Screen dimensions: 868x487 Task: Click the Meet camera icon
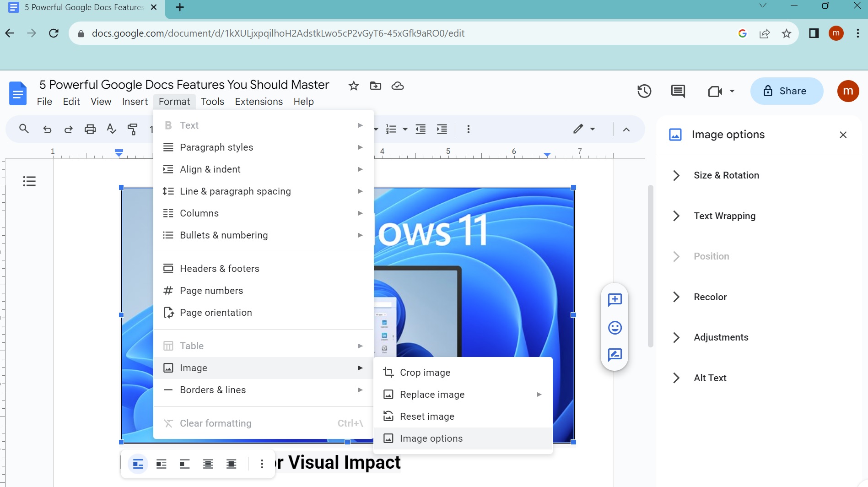(x=715, y=91)
